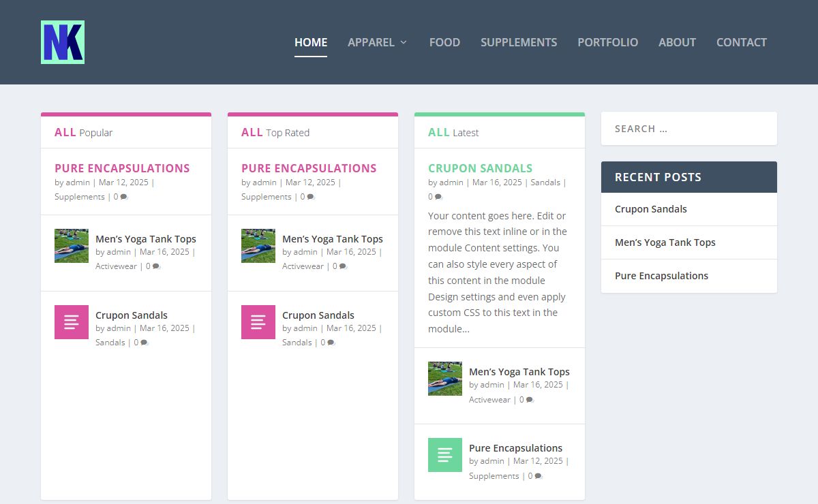The height and width of the screenshot is (504, 818).
Task: Open Pure Encapsulations headline in Popular column
Action: coord(122,168)
